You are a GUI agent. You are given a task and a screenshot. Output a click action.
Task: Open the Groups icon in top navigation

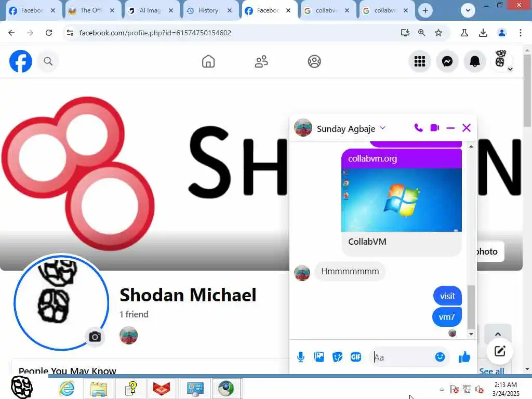click(314, 61)
